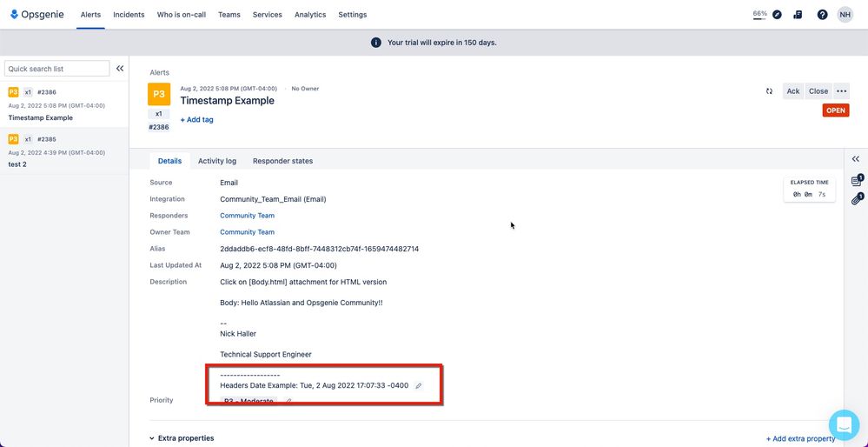Screen dimensions: 868x447
Task: Click the #2386 alert ID below badge
Action: pos(159,127)
